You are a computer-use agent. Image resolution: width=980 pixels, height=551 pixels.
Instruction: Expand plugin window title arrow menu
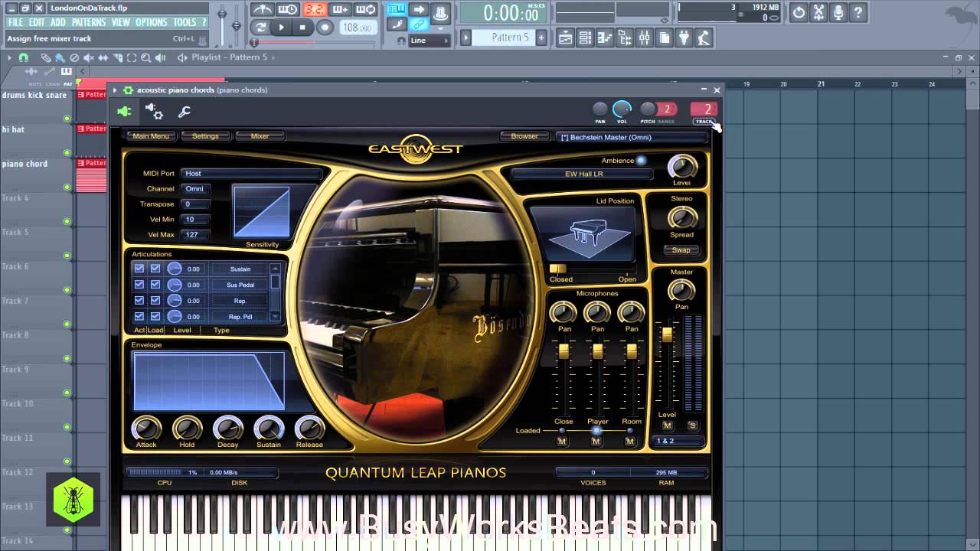coord(115,90)
